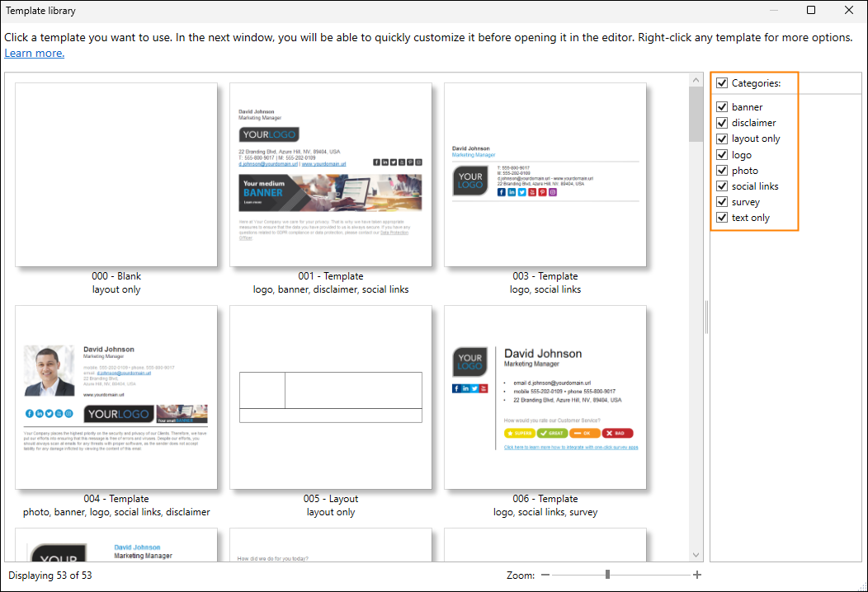This screenshot has width=868, height=592.
Task: Uncheck the text only category
Action: pyautogui.click(x=722, y=218)
